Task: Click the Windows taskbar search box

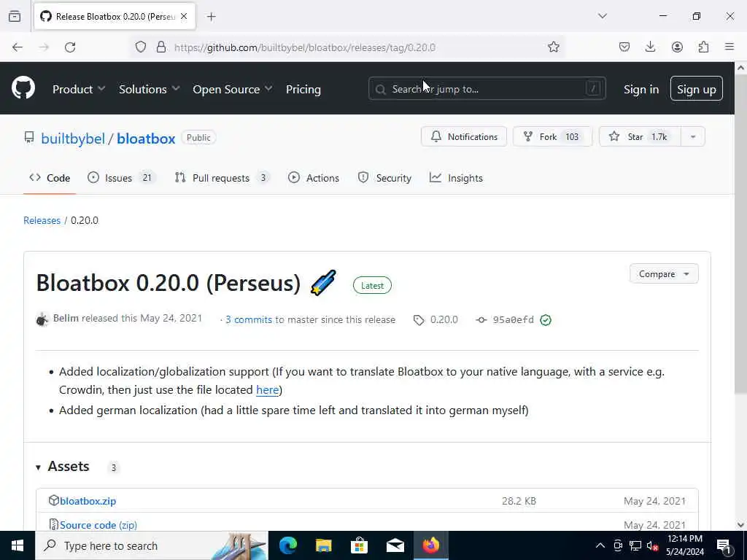Action: pyautogui.click(x=152, y=545)
